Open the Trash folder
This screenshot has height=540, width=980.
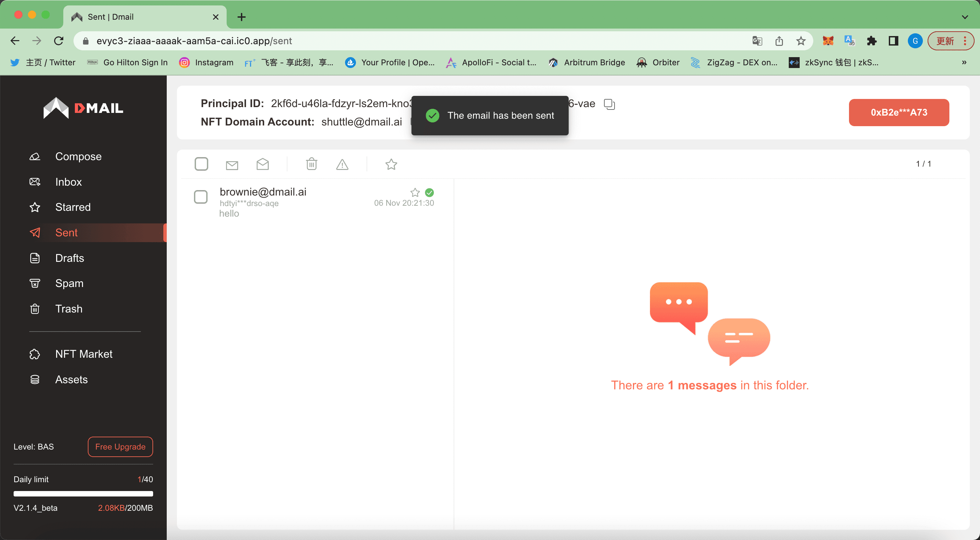click(69, 308)
